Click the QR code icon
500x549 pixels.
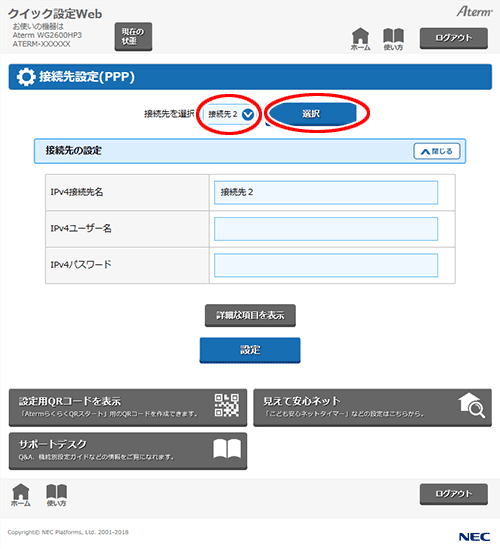227,405
